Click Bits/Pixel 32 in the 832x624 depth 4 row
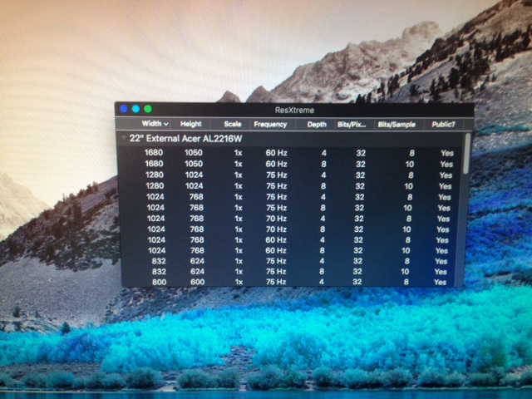532x399 pixels. tap(357, 261)
